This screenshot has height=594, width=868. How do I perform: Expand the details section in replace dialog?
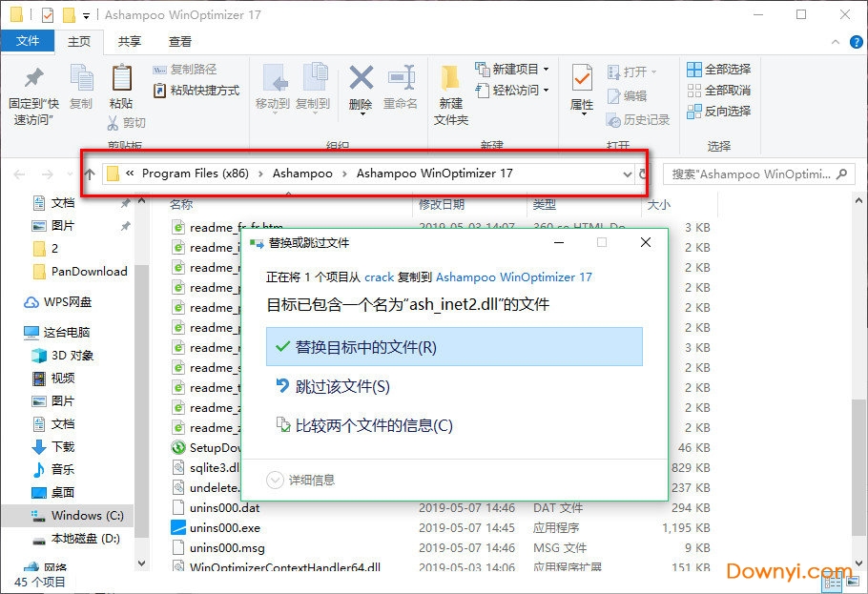(301, 480)
